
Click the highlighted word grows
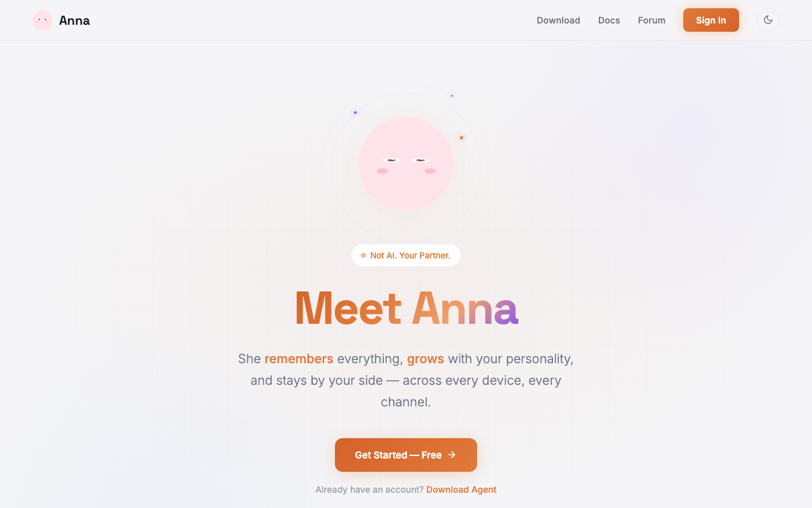tap(426, 359)
